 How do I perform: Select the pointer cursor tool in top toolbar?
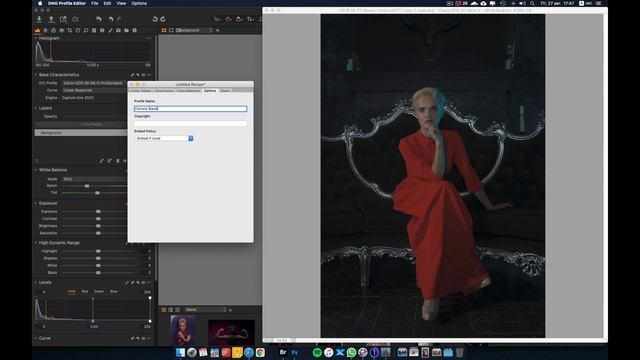coord(217,19)
